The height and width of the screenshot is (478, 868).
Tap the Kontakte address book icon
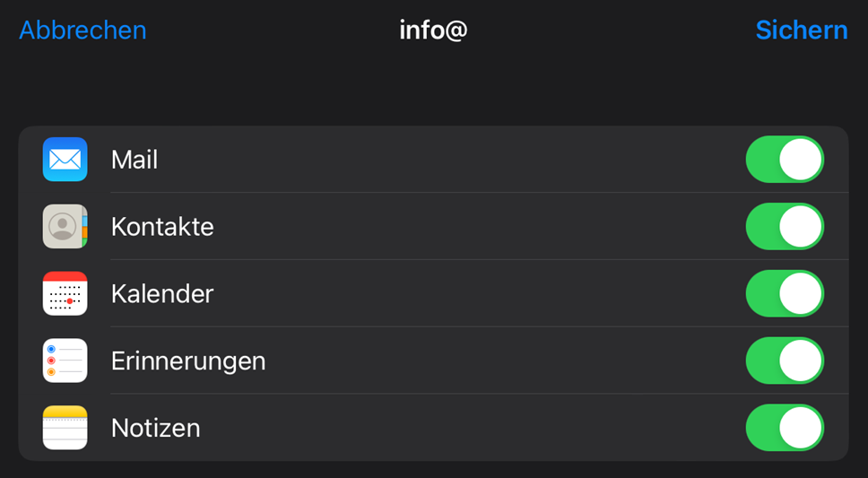click(65, 227)
